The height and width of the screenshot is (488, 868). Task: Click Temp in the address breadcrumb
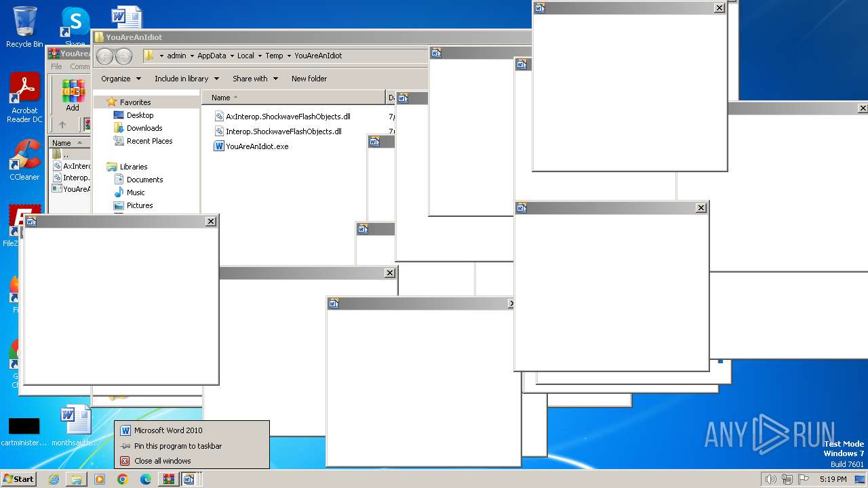coord(274,56)
